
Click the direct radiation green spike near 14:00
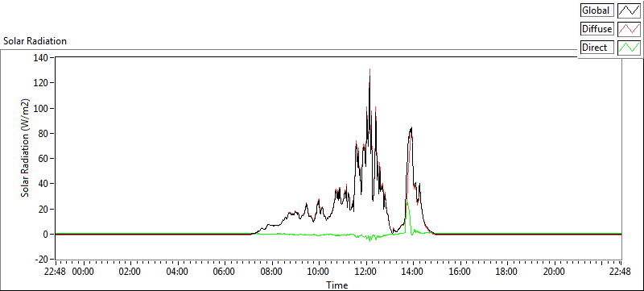(x=407, y=204)
